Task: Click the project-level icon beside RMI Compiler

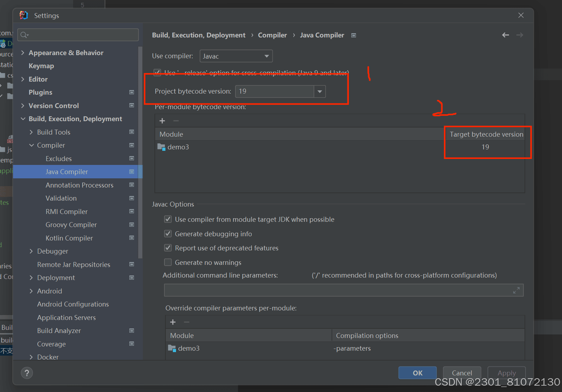Action: pos(131,211)
